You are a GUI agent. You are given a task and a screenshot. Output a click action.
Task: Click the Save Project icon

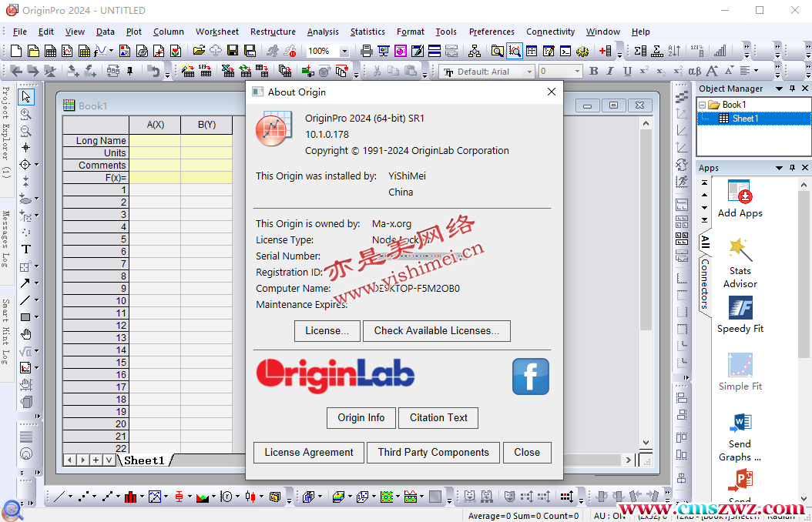232,51
